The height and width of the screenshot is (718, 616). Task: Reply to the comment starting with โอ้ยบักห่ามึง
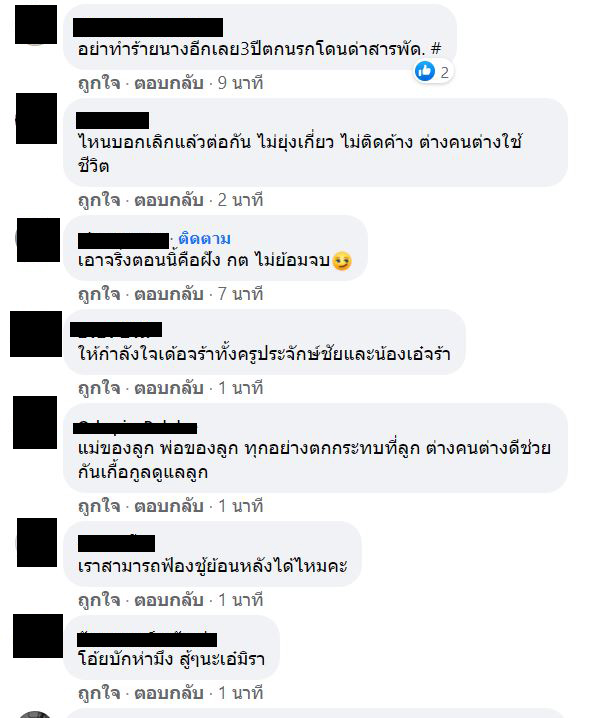pyautogui.click(x=169, y=693)
